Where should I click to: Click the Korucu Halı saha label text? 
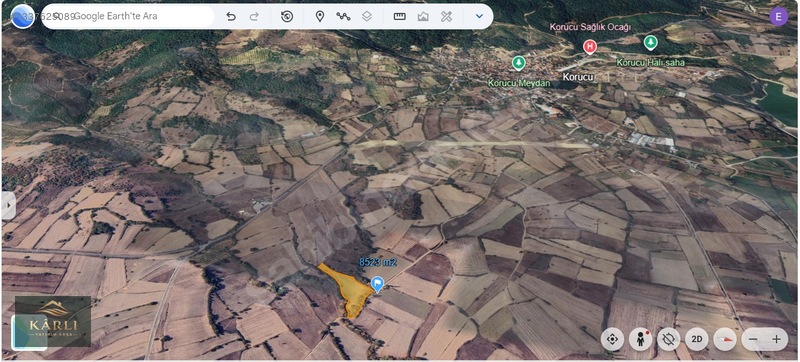click(651, 63)
